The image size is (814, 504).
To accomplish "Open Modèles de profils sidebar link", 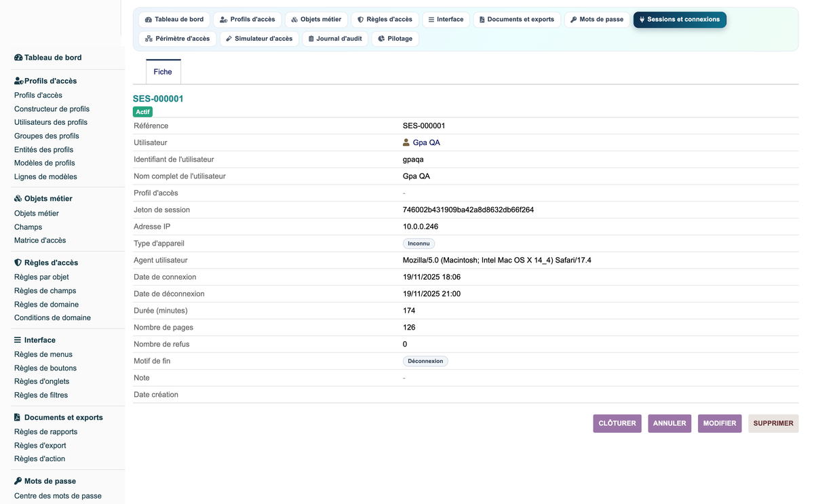I will pyautogui.click(x=45, y=163).
